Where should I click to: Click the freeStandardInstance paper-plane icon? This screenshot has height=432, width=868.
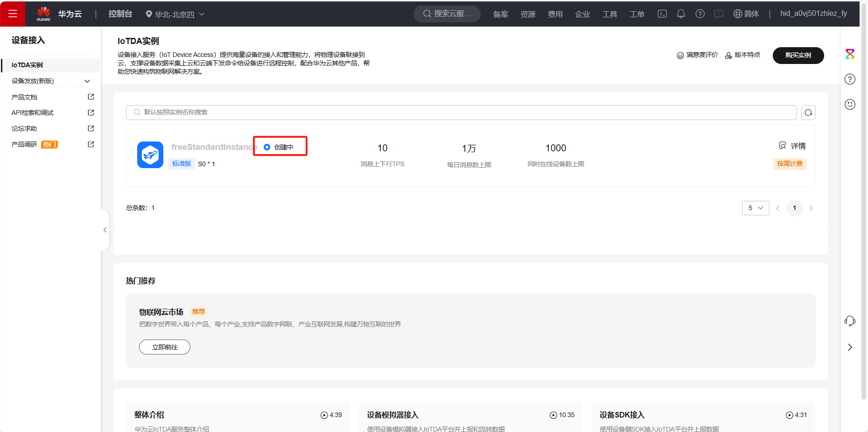(150, 155)
